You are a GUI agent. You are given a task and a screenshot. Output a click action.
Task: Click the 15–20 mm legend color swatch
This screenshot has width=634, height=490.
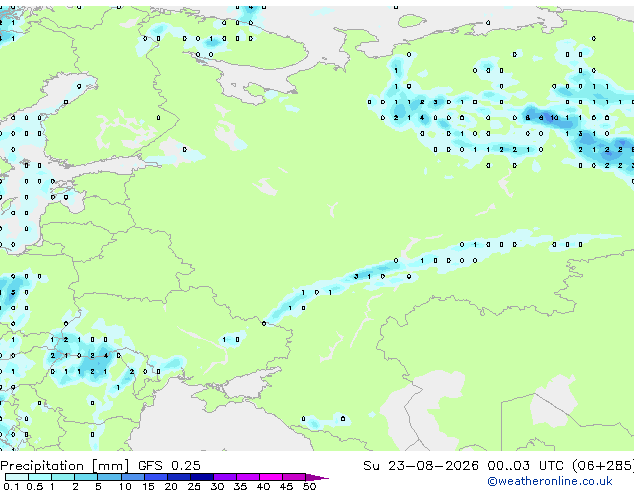point(155,477)
